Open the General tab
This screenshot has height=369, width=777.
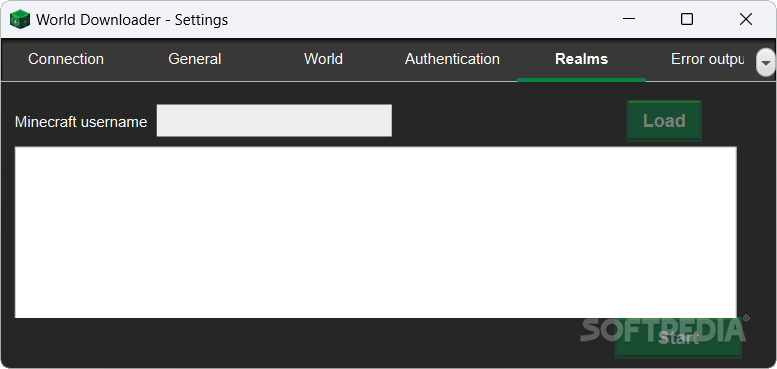(x=195, y=59)
